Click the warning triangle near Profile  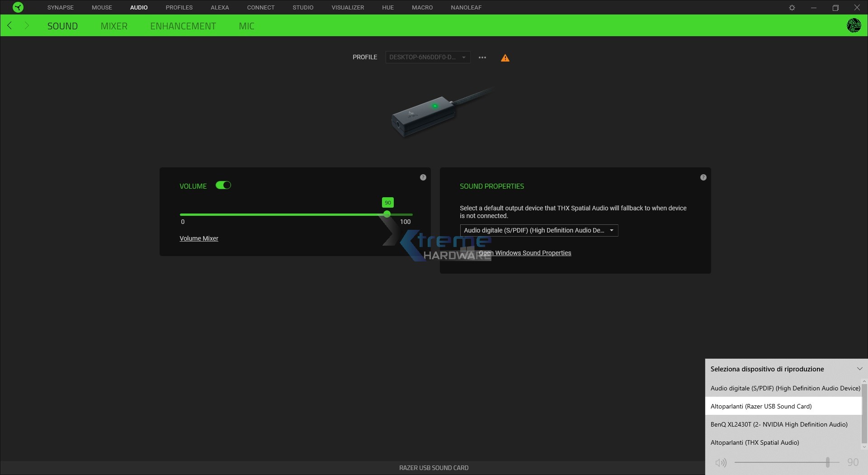tap(505, 57)
